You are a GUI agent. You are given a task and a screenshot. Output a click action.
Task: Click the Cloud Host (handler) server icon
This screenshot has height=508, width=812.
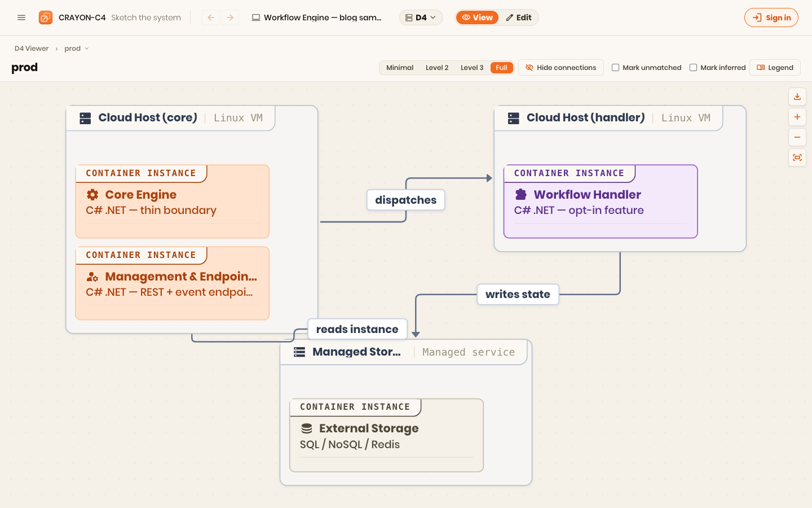tap(514, 118)
